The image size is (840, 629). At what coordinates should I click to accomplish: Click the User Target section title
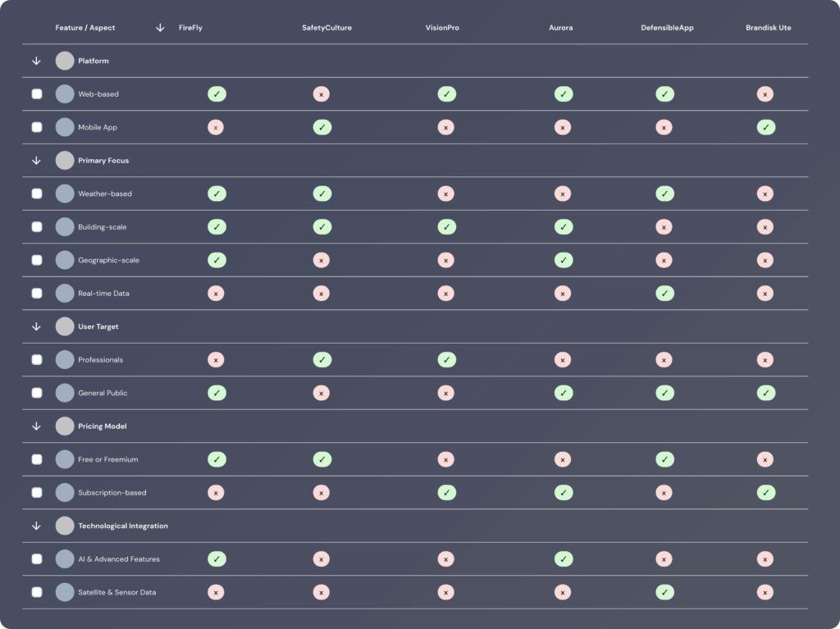tap(98, 327)
